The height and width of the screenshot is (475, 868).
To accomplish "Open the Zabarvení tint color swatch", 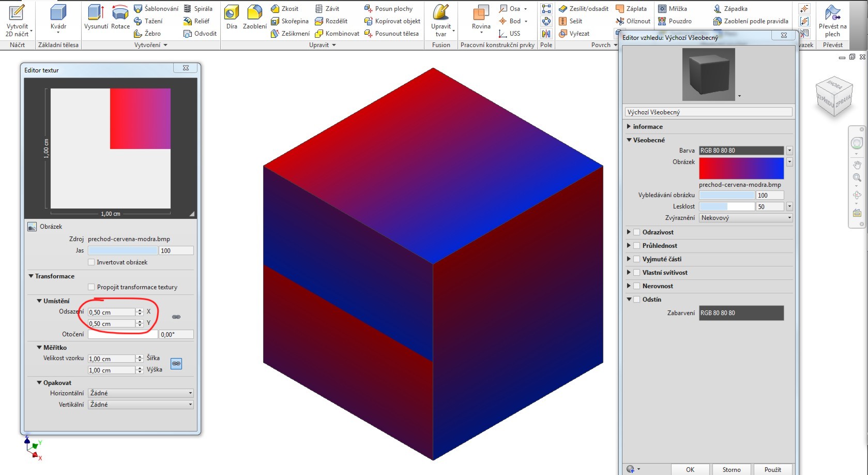I will click(741, 313).
